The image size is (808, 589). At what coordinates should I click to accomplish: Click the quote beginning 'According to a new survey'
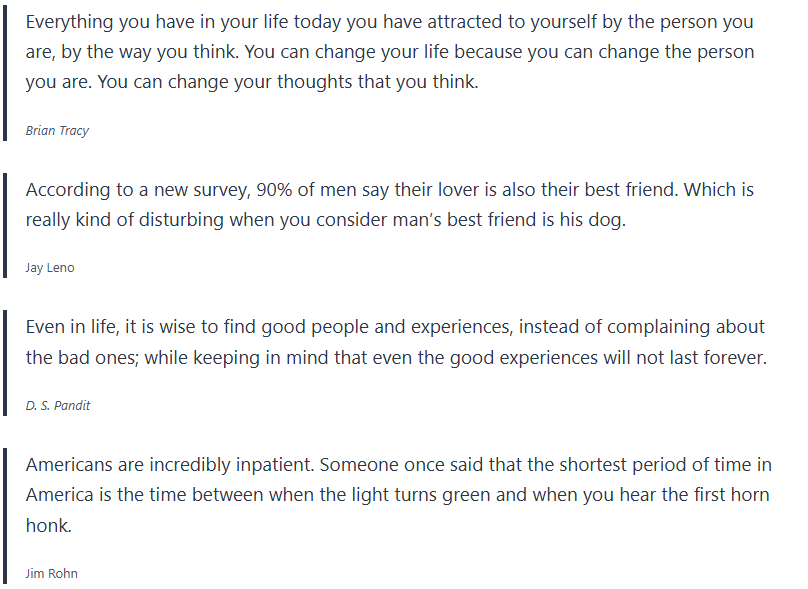[x=390, y=205]
